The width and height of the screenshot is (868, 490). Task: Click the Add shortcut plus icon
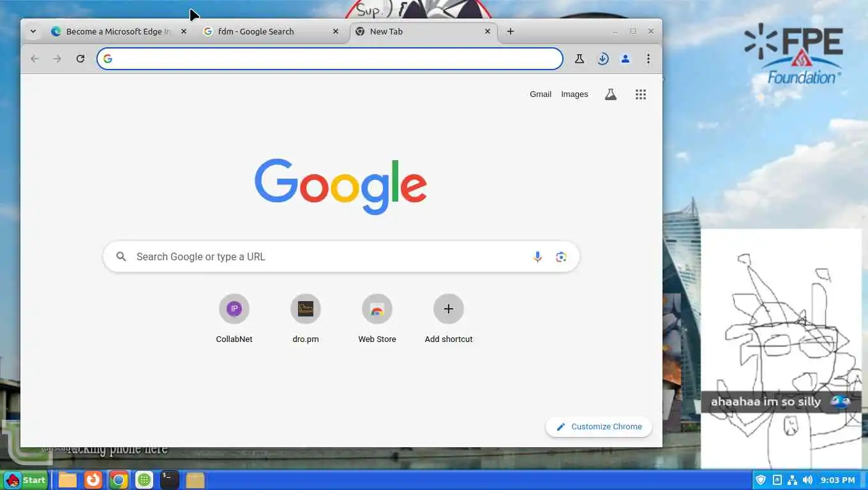coord(449,309)
